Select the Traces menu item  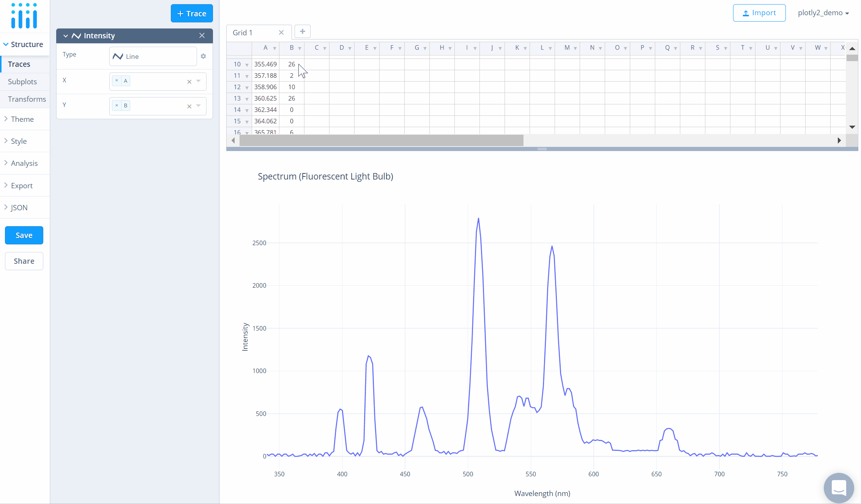click(20, 64)
